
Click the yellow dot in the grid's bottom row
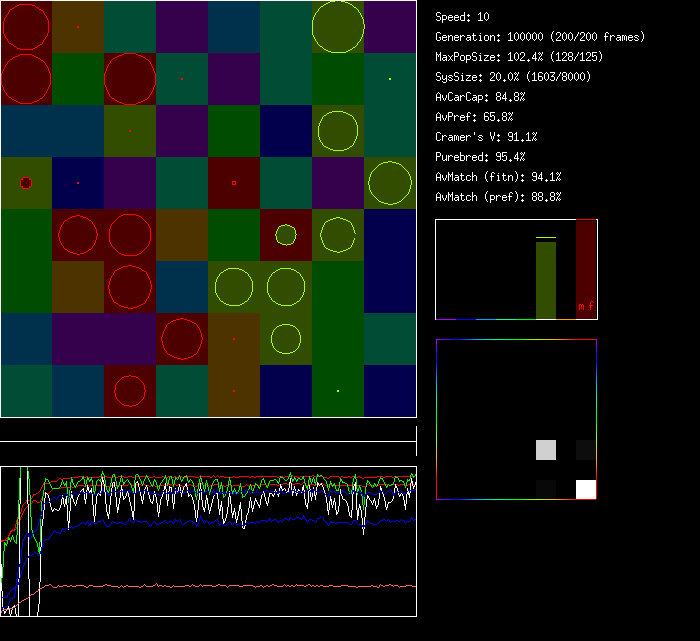338,391
